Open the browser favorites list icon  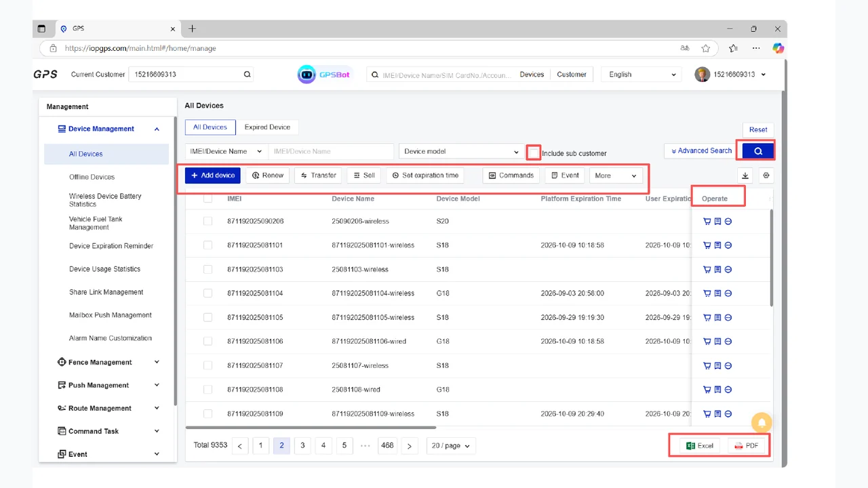[733, 48]
